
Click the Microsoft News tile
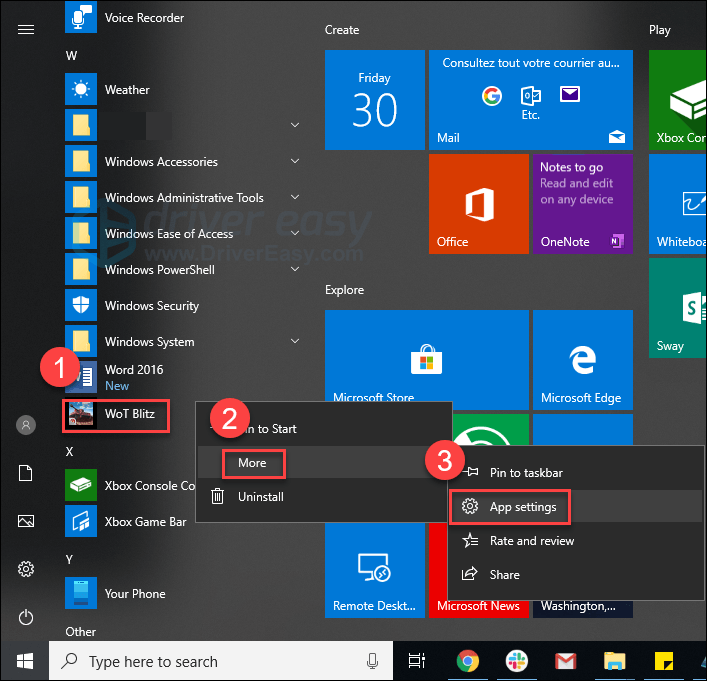(478, 606)
